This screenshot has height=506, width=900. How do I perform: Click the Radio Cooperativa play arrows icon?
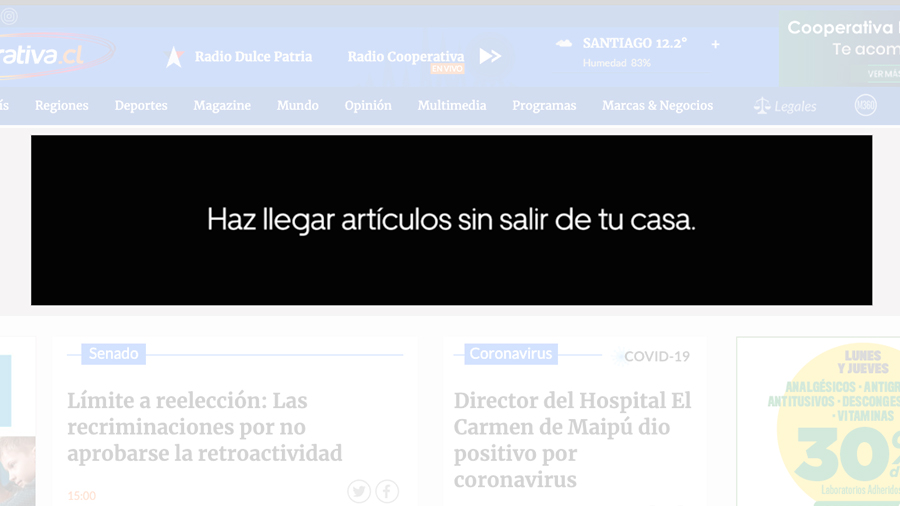[x=490, y=57]
